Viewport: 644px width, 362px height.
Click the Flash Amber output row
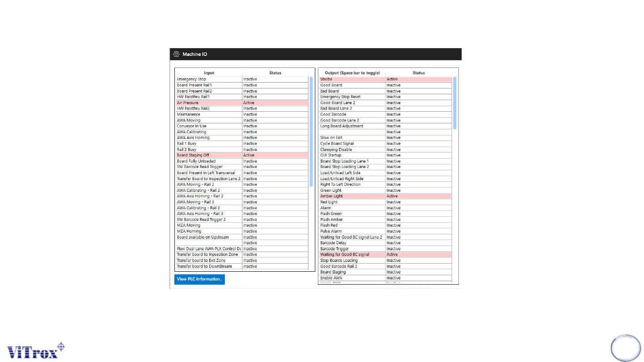point(386,219)
